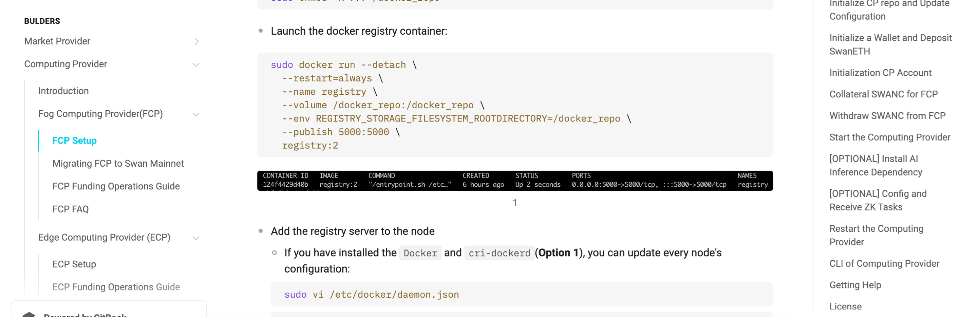
Task: Jump to License section
Action: (x=845, y=306)
